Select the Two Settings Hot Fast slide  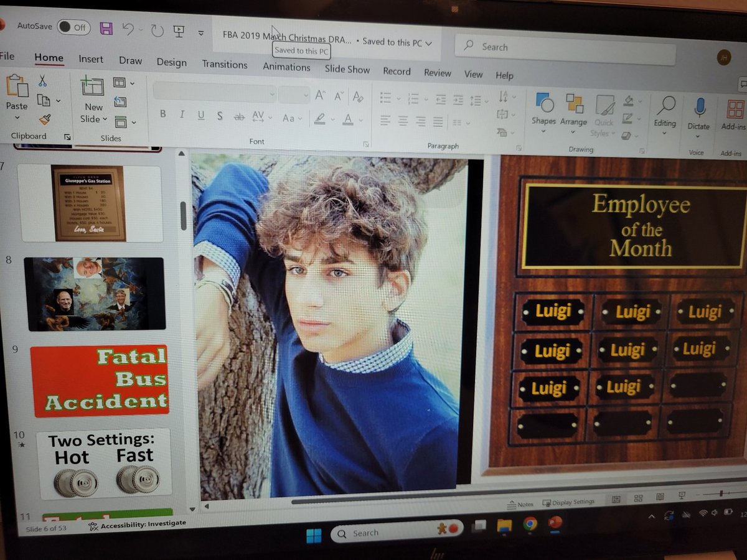(103, 463)
